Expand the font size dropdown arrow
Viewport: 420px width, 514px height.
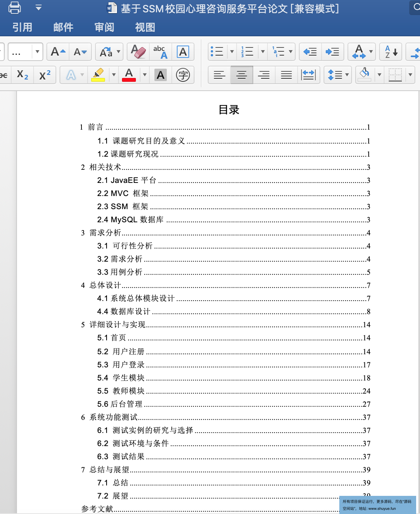tap(37, 52)
